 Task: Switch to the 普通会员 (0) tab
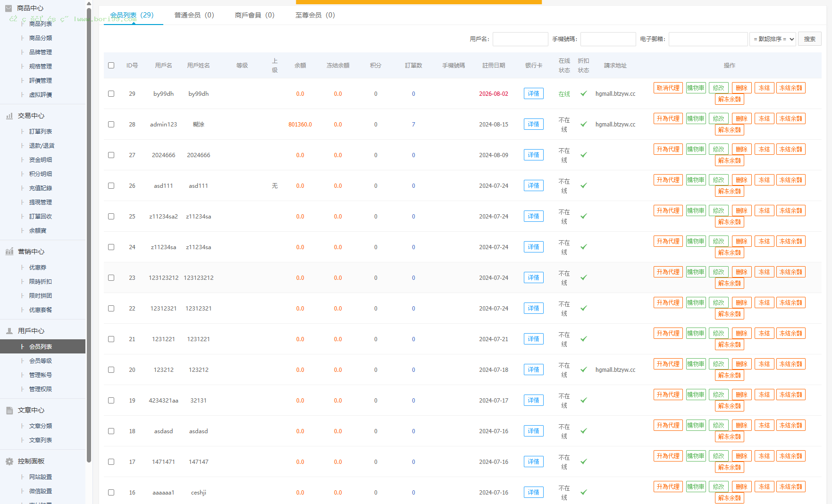[x=194, y=15]
